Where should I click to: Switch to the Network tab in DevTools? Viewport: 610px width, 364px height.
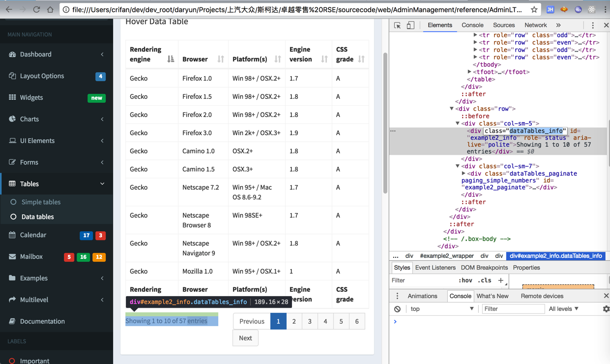pyautogui.click(x=535, y=25)
